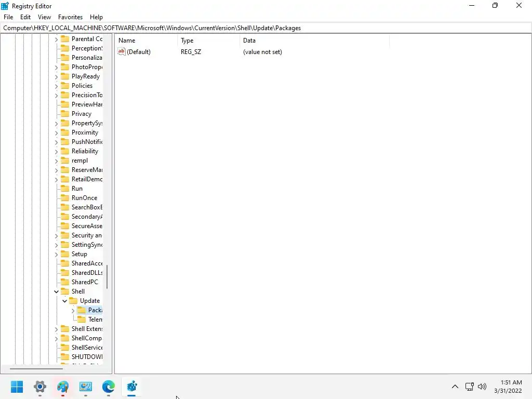
Task: Select the Personaliza key
Action: click(87, 58)
